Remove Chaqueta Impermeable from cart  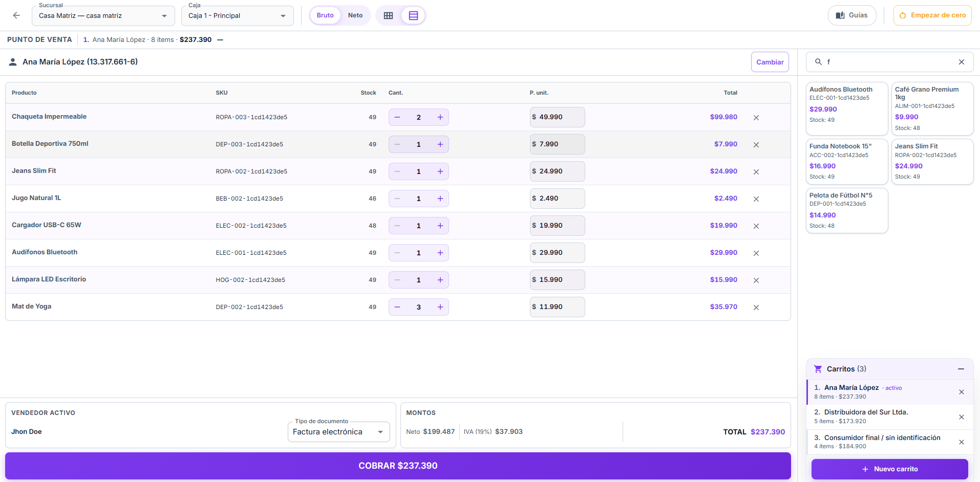click(x=756, y=118)
